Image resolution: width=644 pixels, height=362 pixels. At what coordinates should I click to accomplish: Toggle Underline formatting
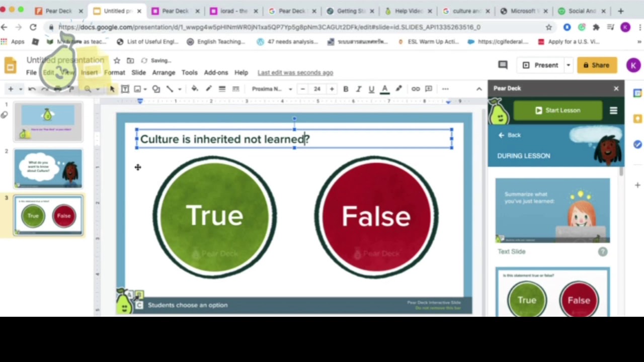point(371,89)
